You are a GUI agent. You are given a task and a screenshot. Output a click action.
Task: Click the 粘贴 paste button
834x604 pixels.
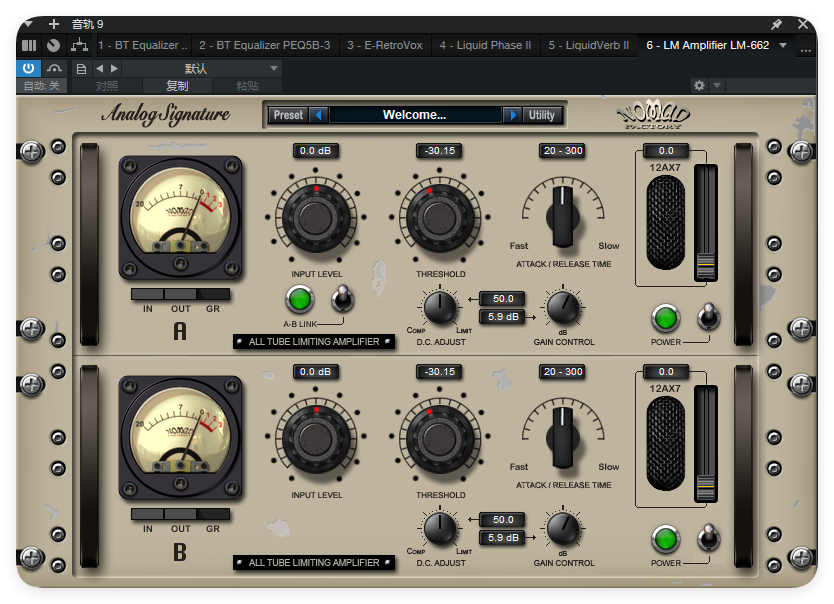(x=247, y=86)
